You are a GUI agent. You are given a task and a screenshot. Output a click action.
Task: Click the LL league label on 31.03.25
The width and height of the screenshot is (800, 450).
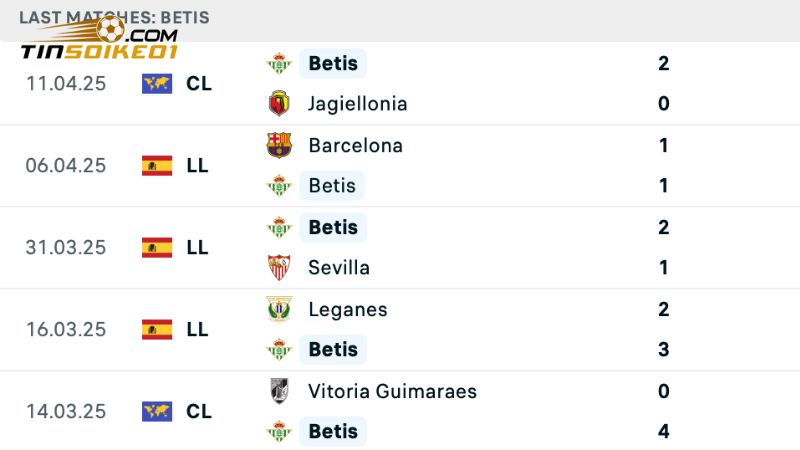click(x=197, y=247)
